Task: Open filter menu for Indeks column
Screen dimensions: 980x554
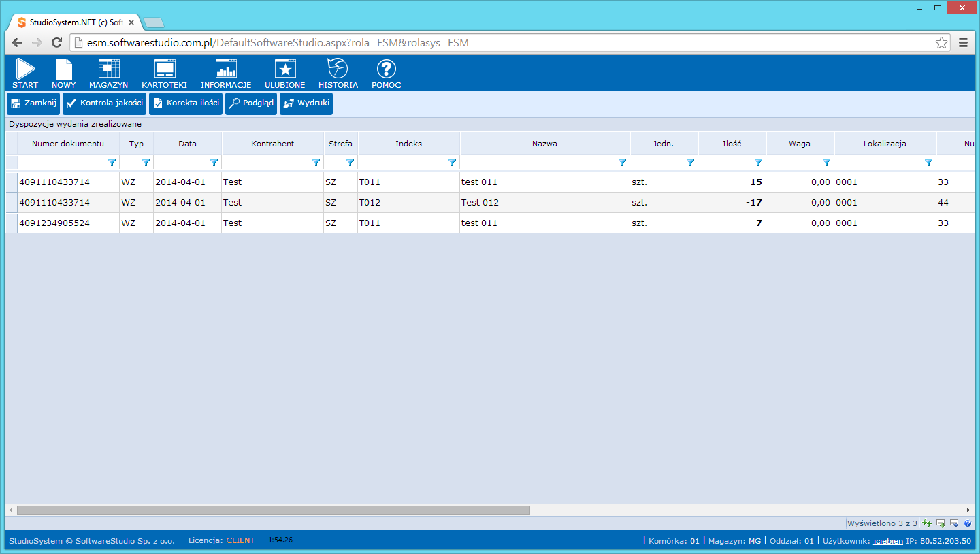Action: (453, 163)
